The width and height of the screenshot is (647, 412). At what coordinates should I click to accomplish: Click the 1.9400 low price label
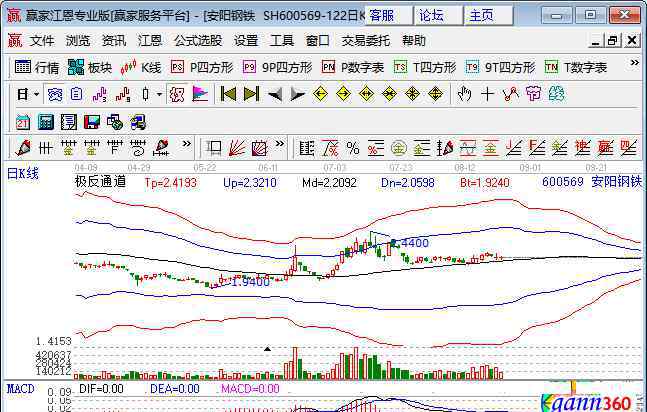pyautogui.click(x=250, y=282)
